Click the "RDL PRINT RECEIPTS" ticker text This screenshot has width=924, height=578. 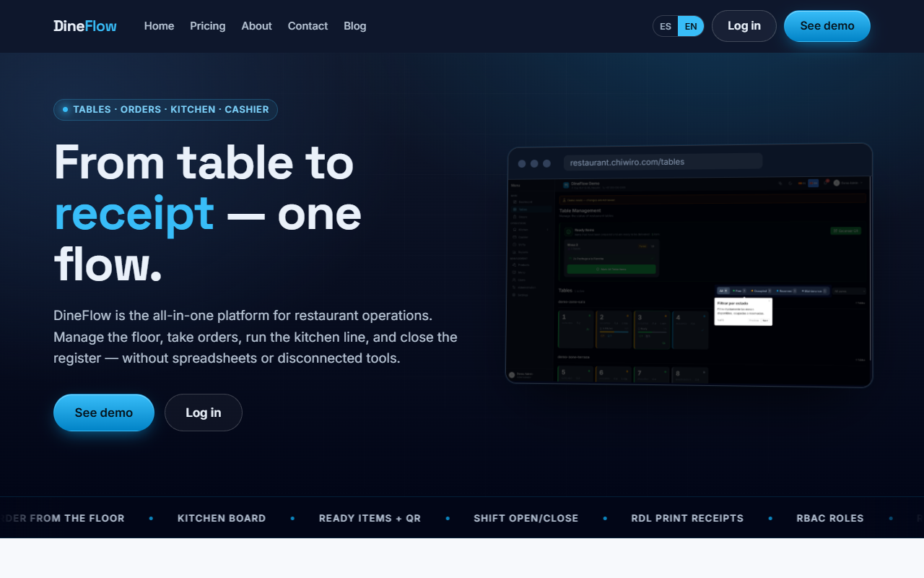[687, 518]
